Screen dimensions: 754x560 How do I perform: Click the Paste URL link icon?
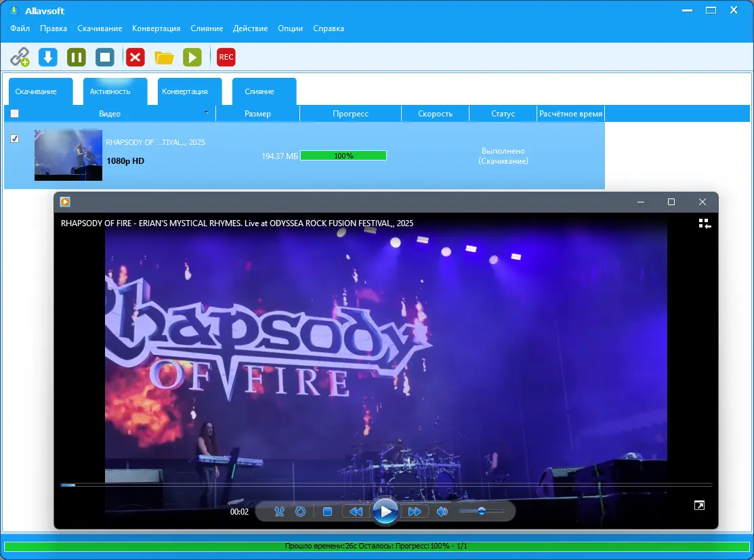pos(20,57)
